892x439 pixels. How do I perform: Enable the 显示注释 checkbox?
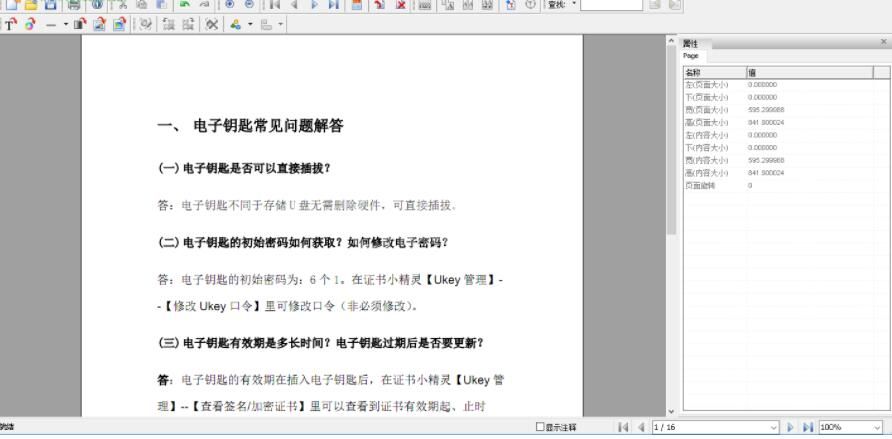tap(540, 426)
